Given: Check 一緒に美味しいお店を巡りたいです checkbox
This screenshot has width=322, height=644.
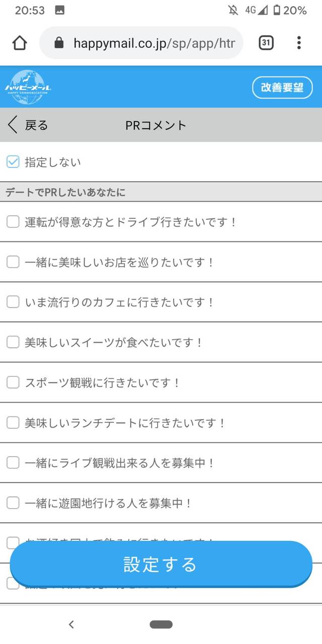Looking at the screenshot, I should click(13, 262).
